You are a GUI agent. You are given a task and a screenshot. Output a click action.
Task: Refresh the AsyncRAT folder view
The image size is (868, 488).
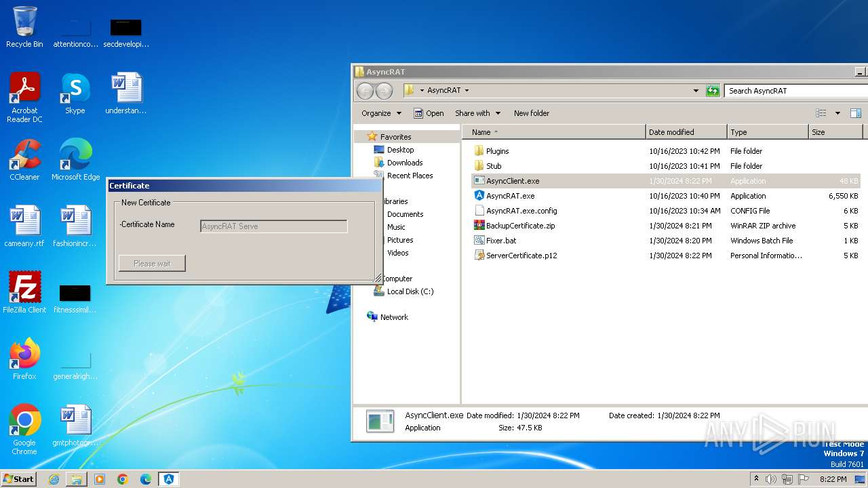[713, 91]
